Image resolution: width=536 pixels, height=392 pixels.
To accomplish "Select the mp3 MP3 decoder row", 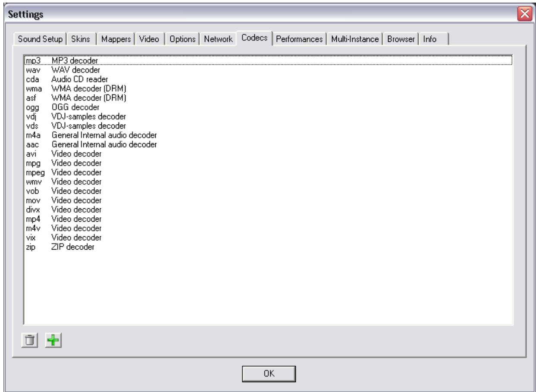I will pos(268,61).
